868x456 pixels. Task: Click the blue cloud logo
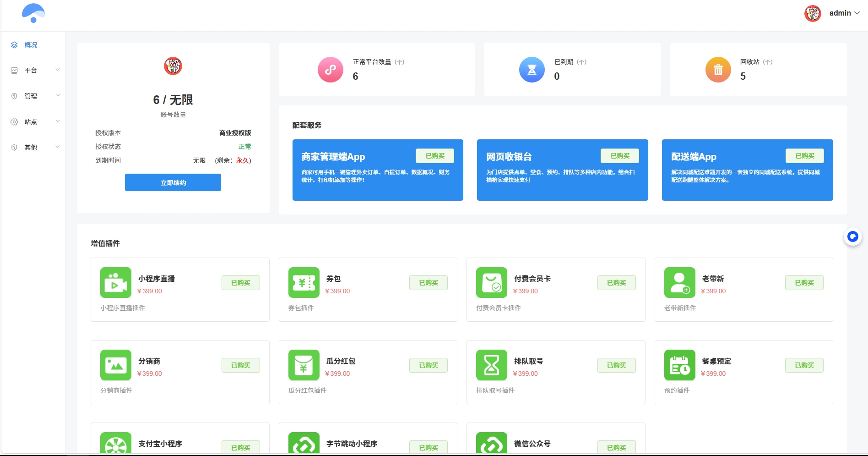[33, 13]
